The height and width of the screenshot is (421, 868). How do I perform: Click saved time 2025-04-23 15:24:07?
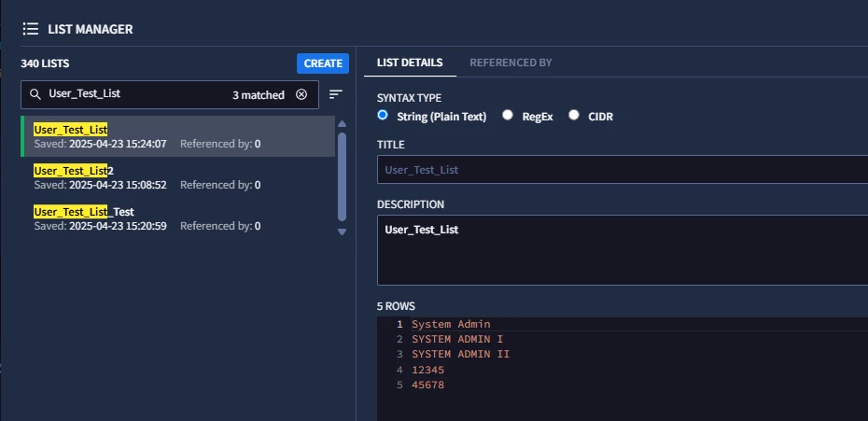(118, 144)
